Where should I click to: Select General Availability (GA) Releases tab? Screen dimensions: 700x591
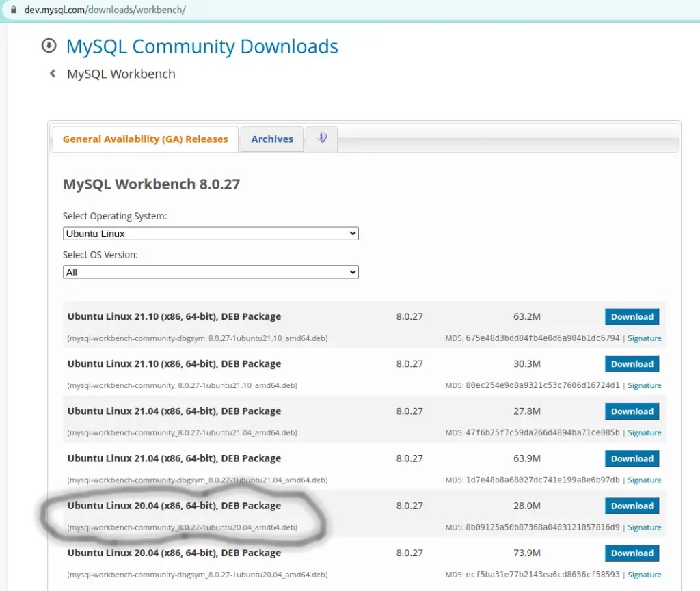coord(145,139)
